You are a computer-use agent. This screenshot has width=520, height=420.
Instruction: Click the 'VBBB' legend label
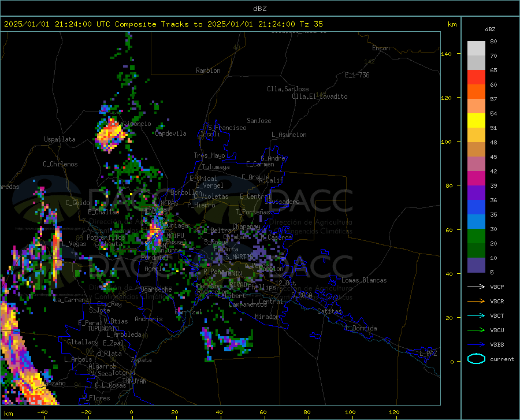[497, 345]
